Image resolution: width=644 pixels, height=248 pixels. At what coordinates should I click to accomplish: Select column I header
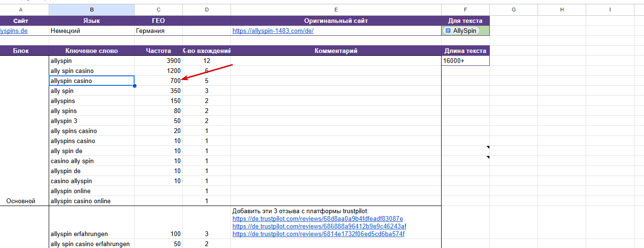[x=610, y=10]
